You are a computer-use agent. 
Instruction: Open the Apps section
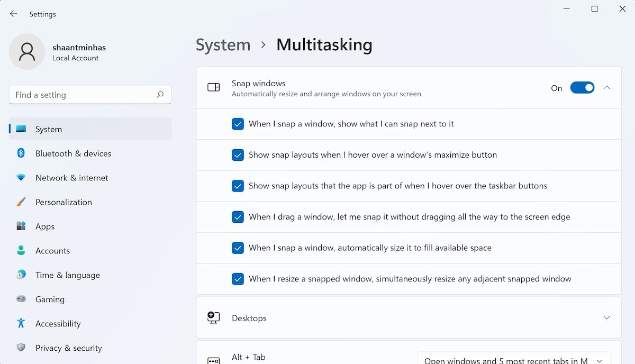(44, 226)
